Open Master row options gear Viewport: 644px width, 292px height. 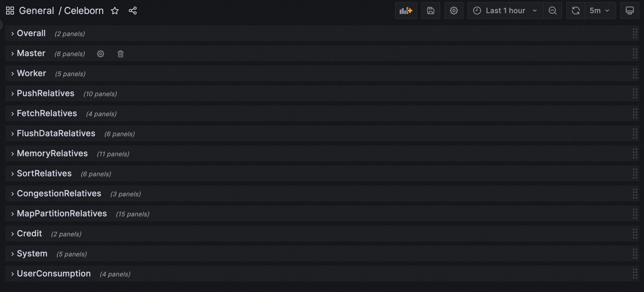coord(101,54)
